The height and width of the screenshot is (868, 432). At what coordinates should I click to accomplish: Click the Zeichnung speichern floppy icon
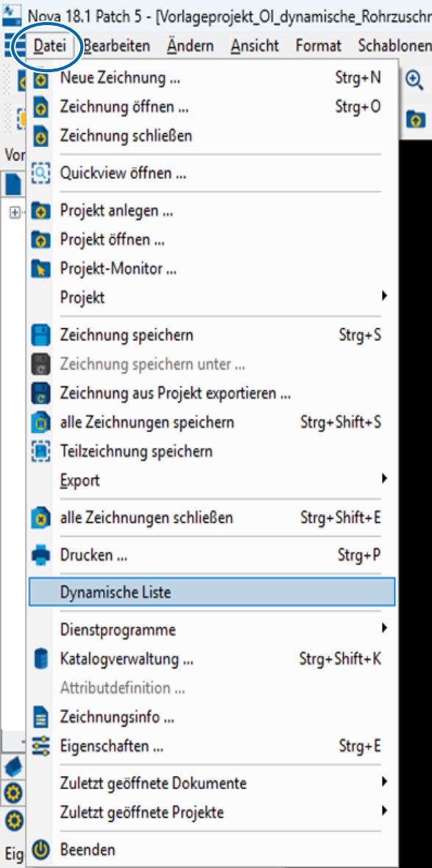tap(41, 335)
